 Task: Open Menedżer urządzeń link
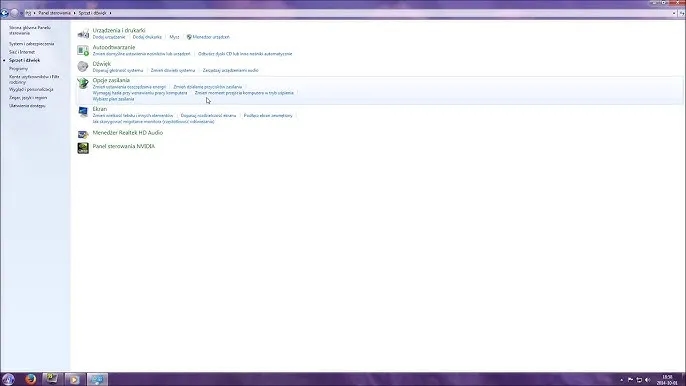click(211, 37)
